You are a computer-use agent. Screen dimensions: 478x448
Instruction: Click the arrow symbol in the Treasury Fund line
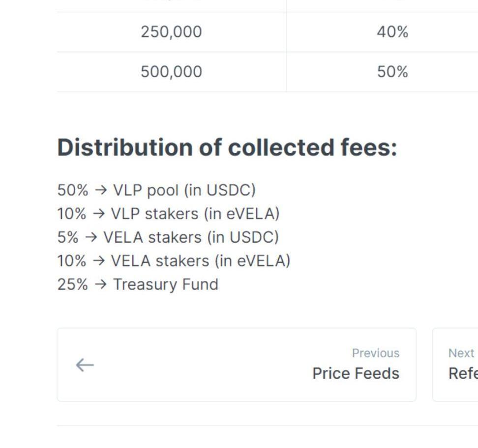[x=100, y=284]
